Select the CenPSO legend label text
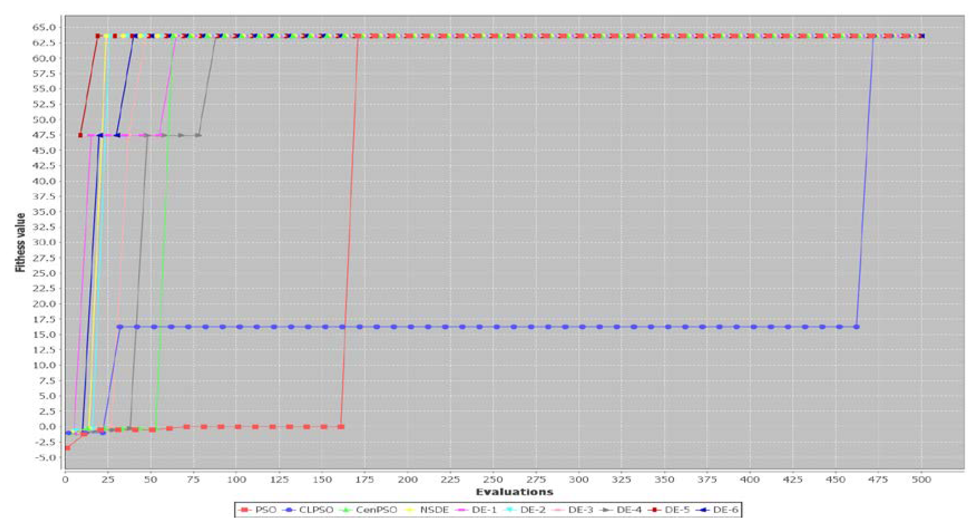The width and height of the screenshot is (980, 528). pyautogui.click(x=376, y=510)
